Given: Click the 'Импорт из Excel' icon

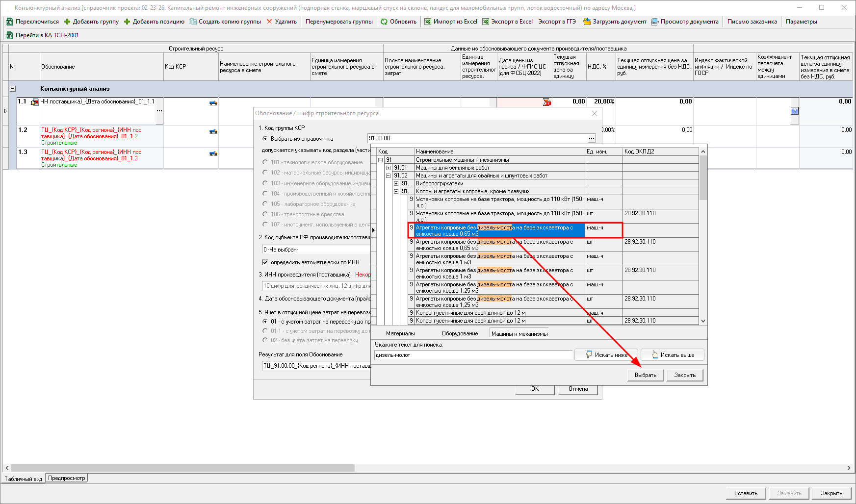Looking at the screenshot, I should point(428,22).
